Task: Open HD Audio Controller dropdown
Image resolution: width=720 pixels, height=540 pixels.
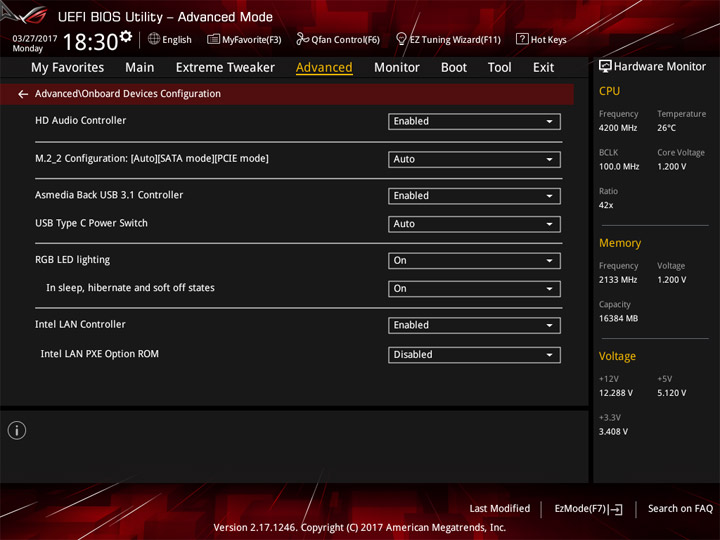Action: [x=474, y=121]
